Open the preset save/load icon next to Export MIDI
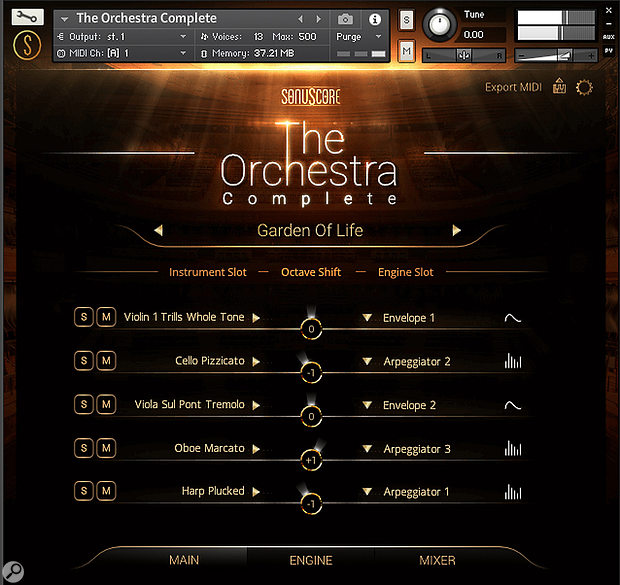The image size is (620, 585). pos(559,86)
